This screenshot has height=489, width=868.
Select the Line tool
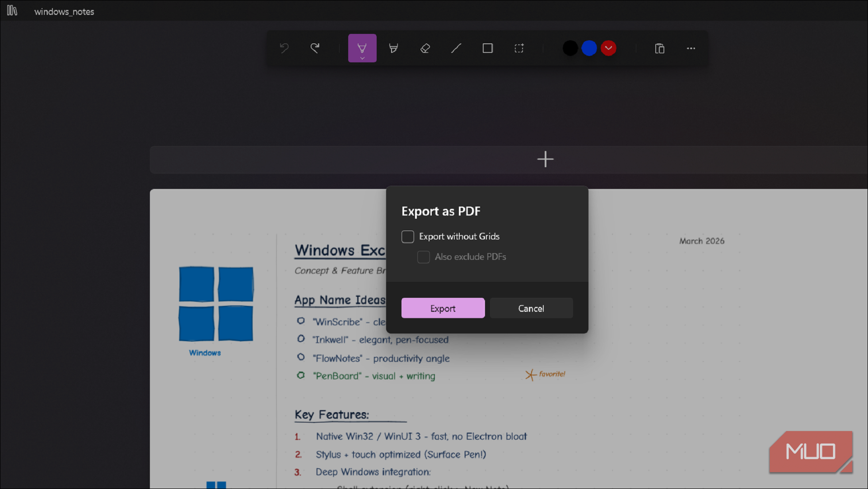click(456, 48)
